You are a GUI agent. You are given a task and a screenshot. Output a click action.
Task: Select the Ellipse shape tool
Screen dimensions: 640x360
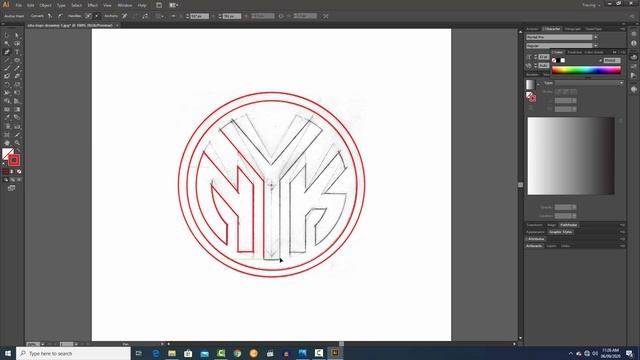pyautogui.click(x=17, y=60)
